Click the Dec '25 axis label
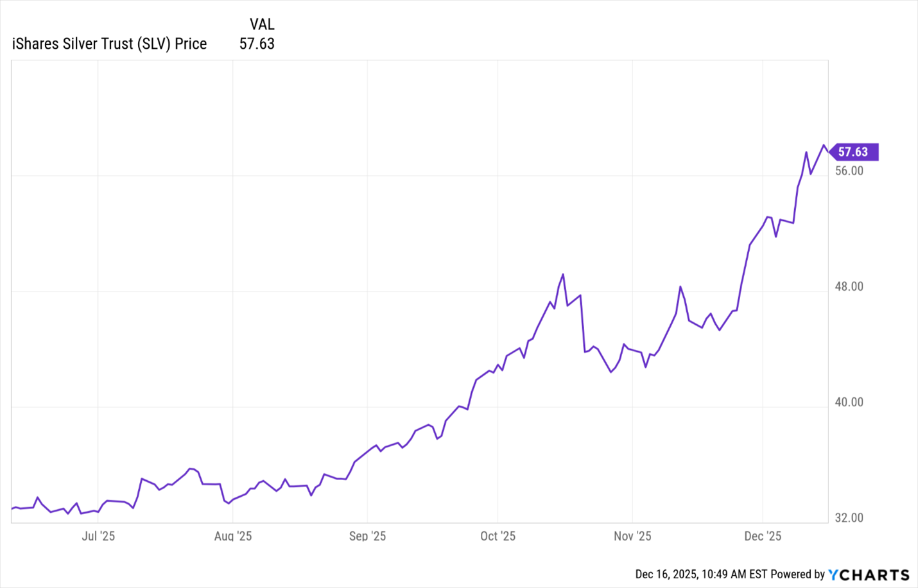The width and height of the screenshot is (918, 588). tap(763, 536)
